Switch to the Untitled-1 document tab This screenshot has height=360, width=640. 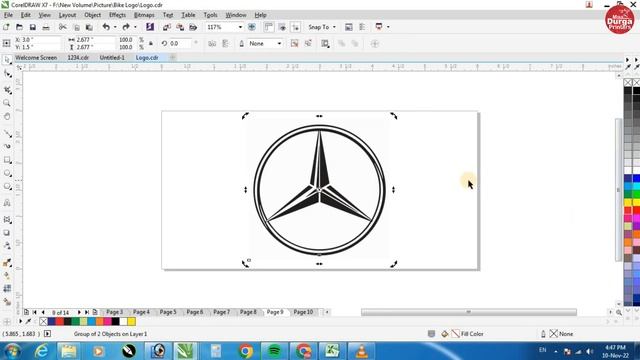[112, 58]
